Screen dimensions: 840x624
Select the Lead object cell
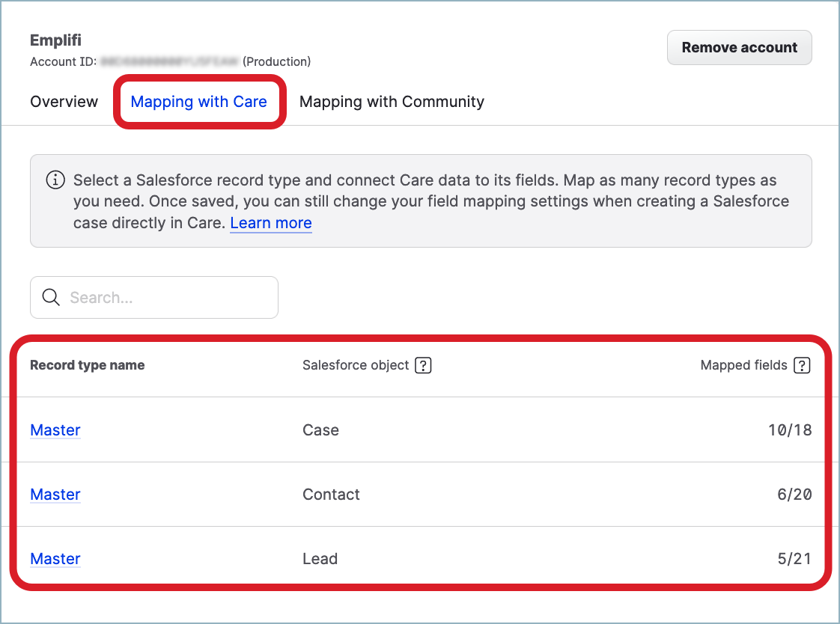pyautogui.click(x=320, y=559)
